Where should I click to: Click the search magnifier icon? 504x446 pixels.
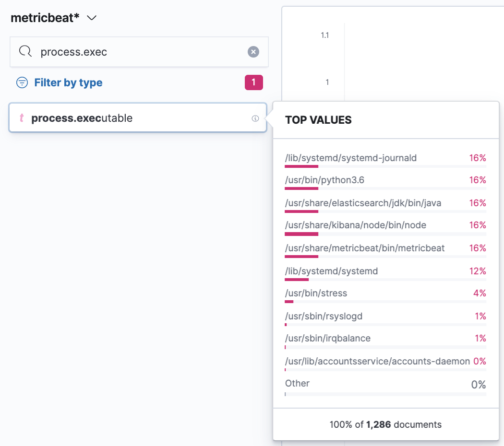click(25, 51)
